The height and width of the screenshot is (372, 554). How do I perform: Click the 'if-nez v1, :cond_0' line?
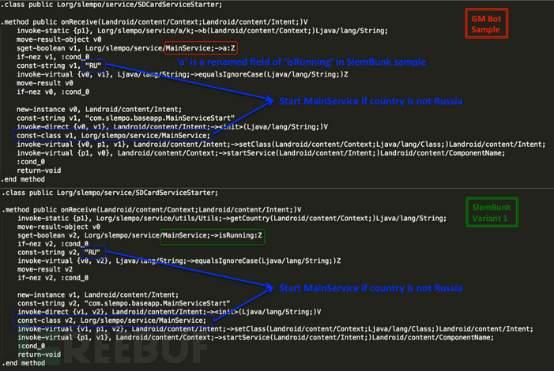pos(53,57)
